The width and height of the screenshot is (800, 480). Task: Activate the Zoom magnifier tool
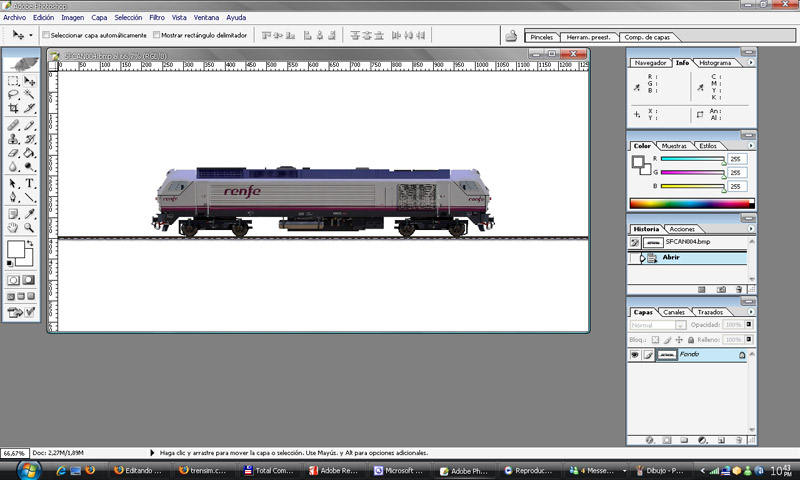(x=30, y=228)
